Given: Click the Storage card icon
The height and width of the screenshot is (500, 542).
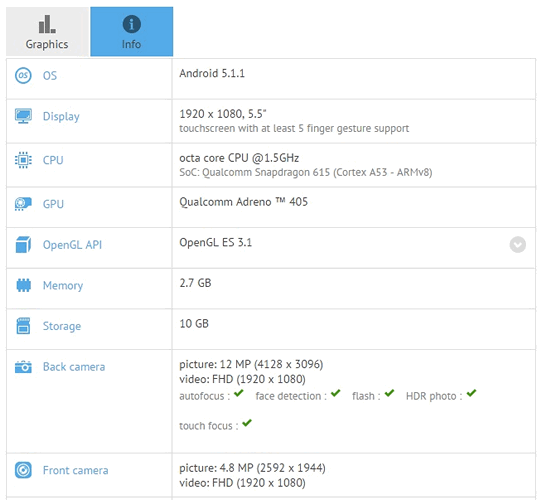Looking at the screenshot, I should pos(23,326).
